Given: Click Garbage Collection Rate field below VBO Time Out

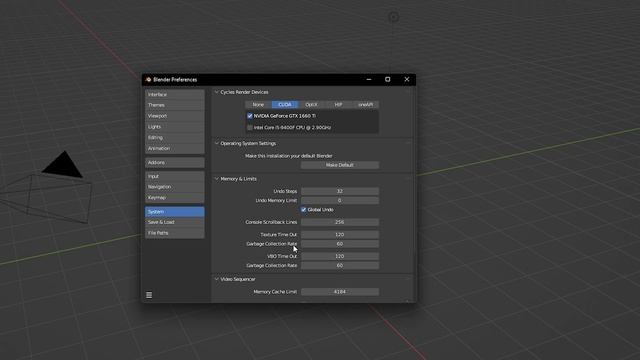Looking at the screenshot, I should click(340, 265).
